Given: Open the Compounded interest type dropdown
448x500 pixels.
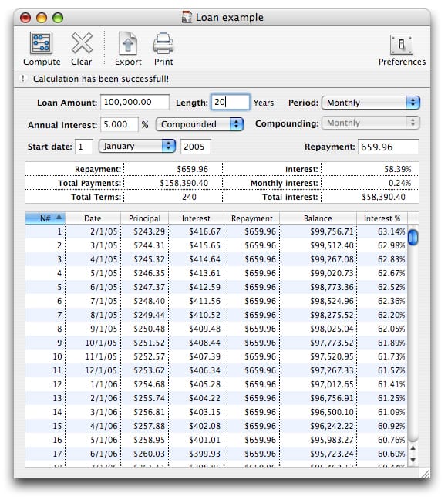Looking at the screenshot, I should (200, 124).
